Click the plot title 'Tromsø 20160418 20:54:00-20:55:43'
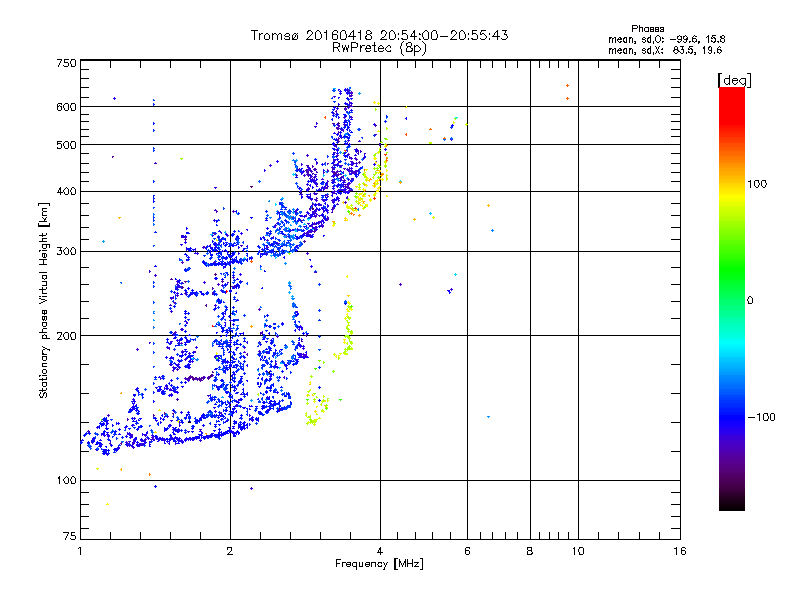This screenshot has height=600, width=800. pyautogui.click(x=379, y=35)
